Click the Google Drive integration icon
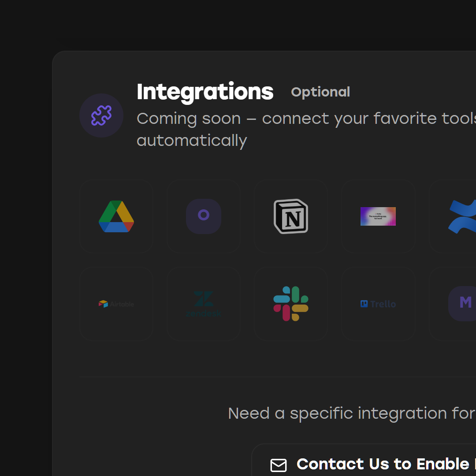Image resolution: width=476 pixels, height=476 pixels. click(116, 216)
